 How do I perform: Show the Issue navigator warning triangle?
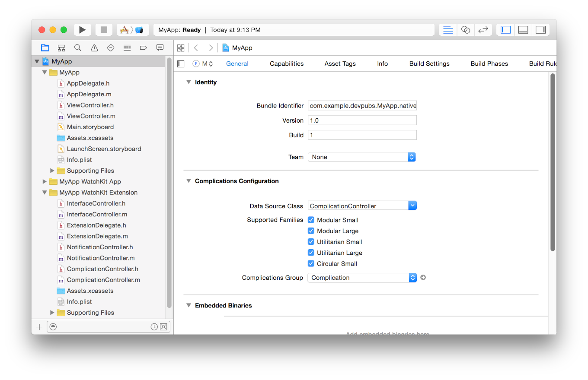click(x=94, y=47)
